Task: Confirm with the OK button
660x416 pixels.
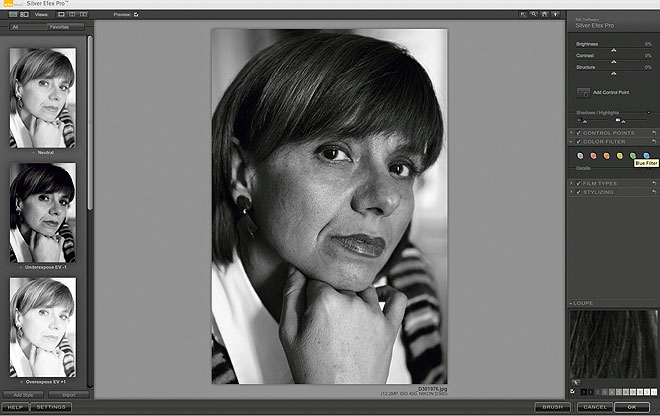Action: [x=632, y=407]
